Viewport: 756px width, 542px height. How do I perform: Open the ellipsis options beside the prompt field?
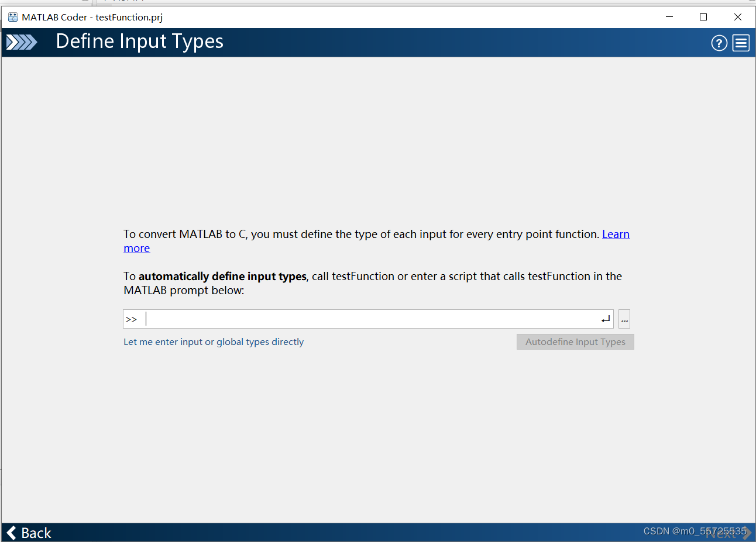point(624,319)
